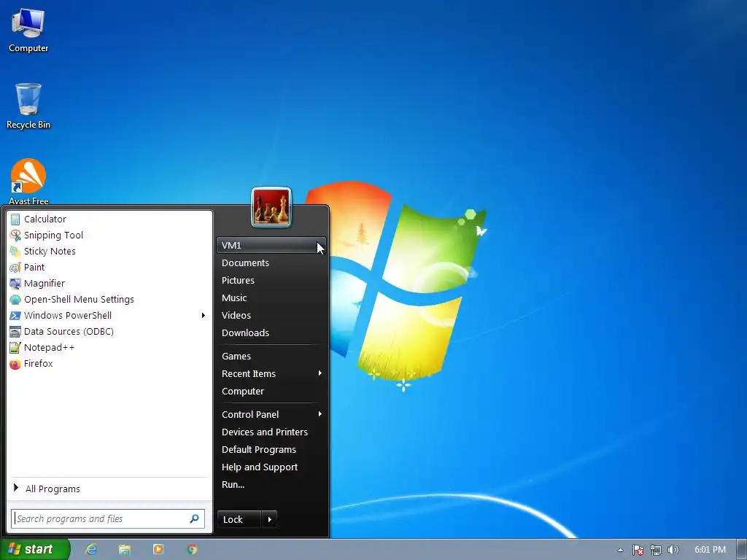Open the Videos library
Screen dimensions: 747x560
271,315
